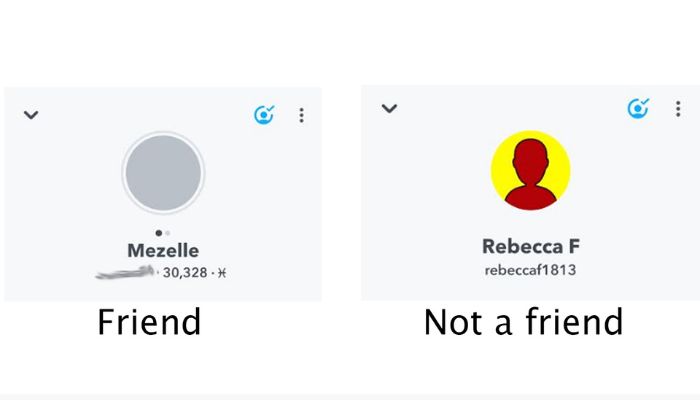The image size is (700, 400).
Task: Tap Rebecca F's red silhouette avatar
Action: pos(531,174)
